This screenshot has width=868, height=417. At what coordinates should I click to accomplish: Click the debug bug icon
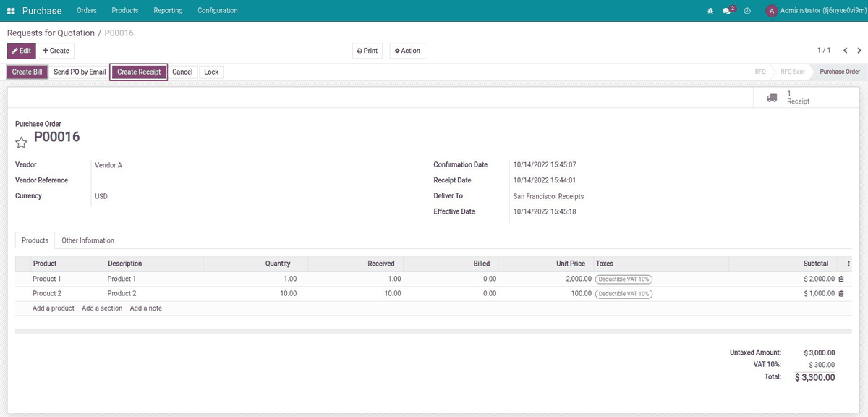[x=710, y=11]
